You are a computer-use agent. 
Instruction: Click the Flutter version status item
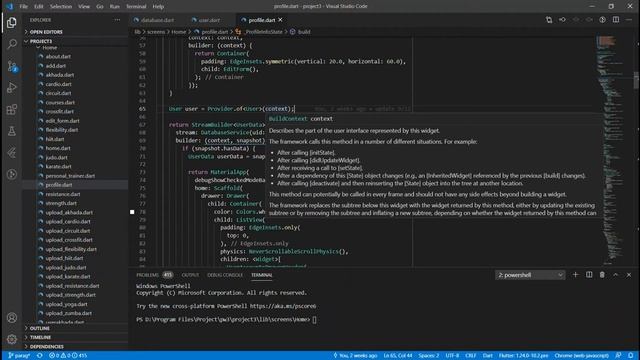pos(523,356)
